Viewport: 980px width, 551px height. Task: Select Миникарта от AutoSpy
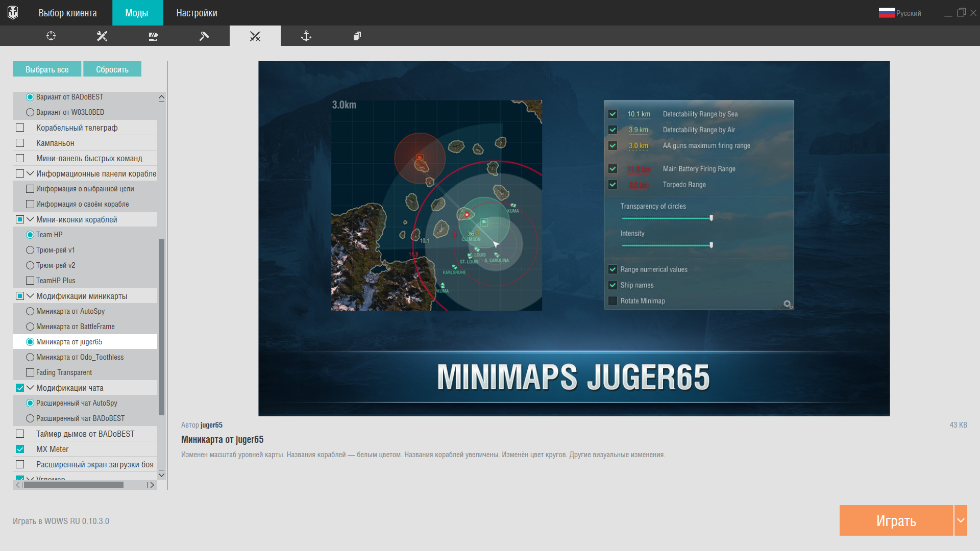click(30, 311)
